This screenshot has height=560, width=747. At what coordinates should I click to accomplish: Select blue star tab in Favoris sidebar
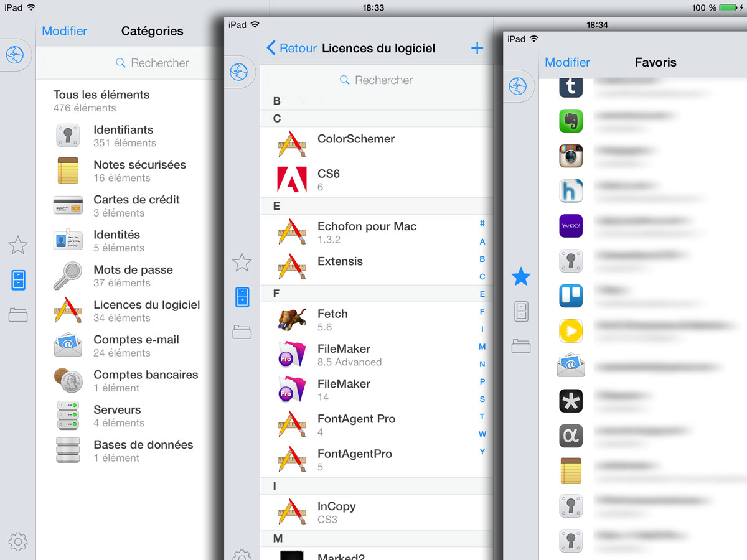click(521, 276)
